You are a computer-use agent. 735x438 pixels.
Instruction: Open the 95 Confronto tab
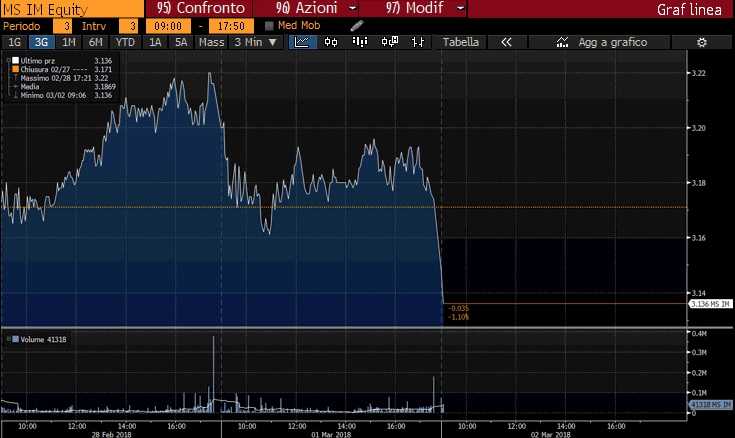click(200, 8)
